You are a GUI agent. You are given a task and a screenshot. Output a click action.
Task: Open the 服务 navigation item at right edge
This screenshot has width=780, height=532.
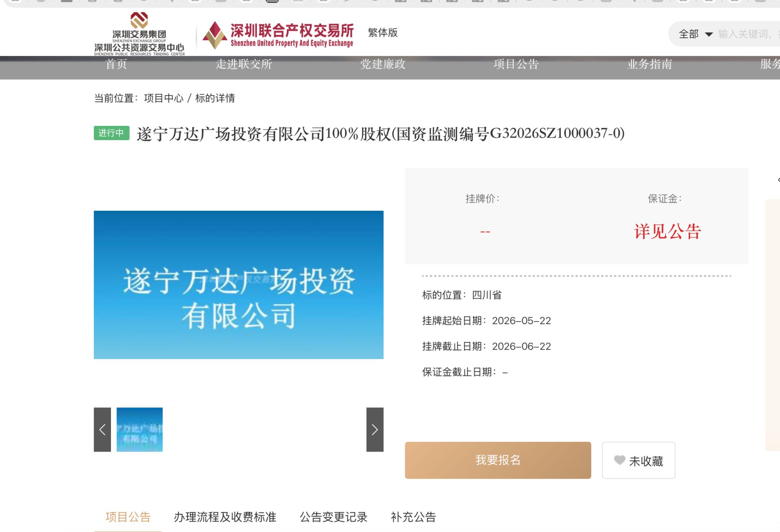pos(770,64)
